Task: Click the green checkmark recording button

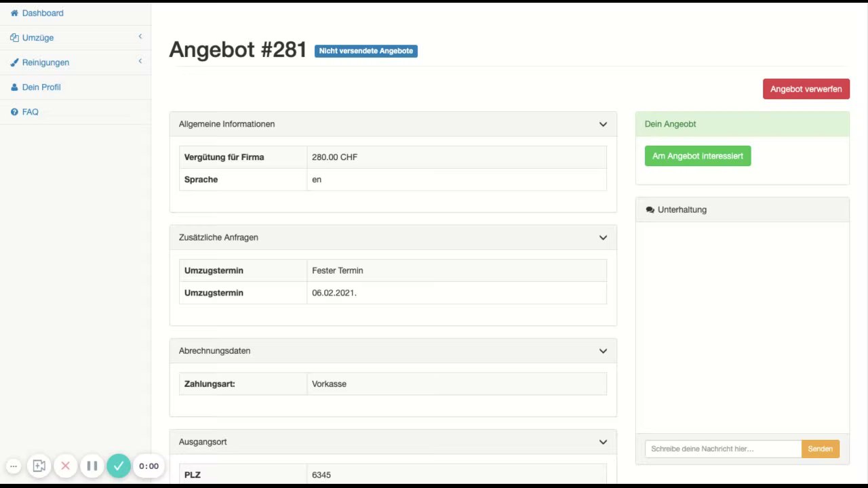Action: point(119,466)
